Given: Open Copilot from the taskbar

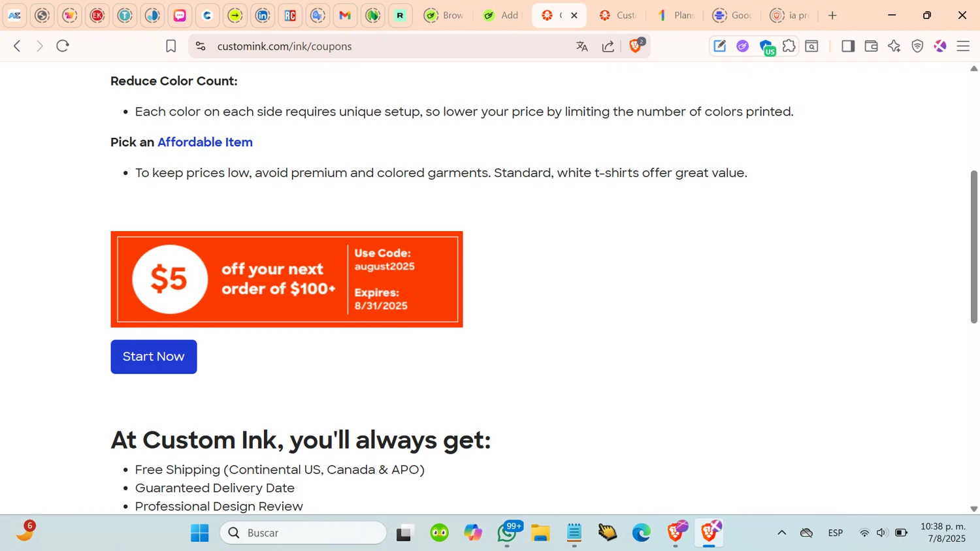Looking at the screenshot, I should (x=473, y=533).
